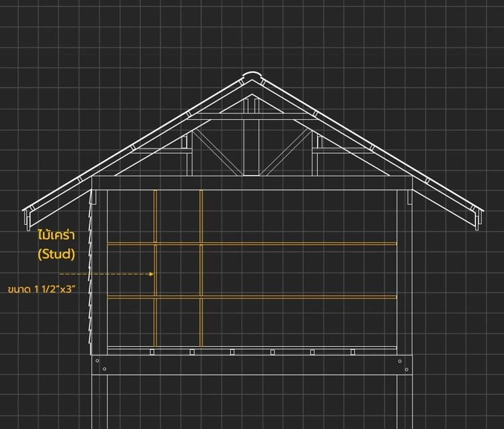Select the upper-left bolt on base beam

pos(97,361)
